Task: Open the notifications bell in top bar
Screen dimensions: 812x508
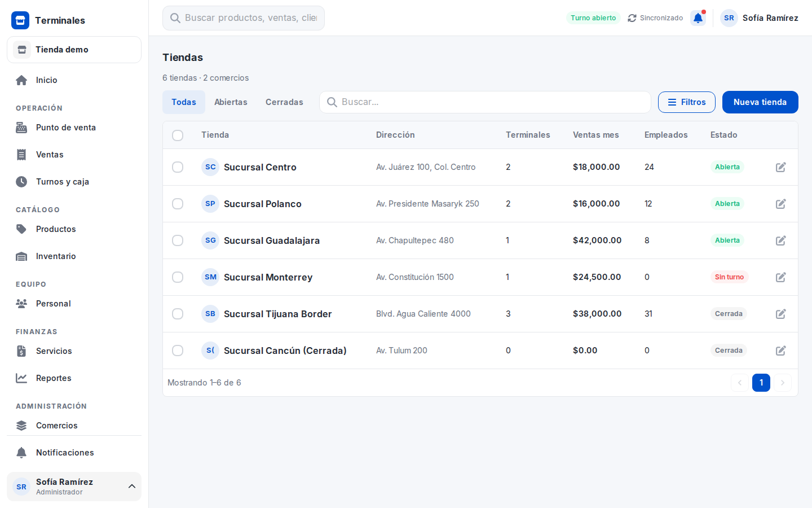Action: (698, 18)
